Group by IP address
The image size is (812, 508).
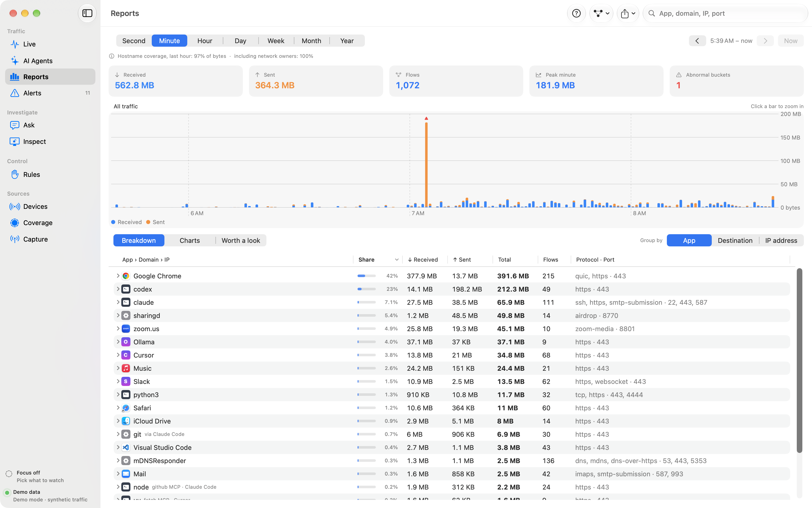click(781, 240)
